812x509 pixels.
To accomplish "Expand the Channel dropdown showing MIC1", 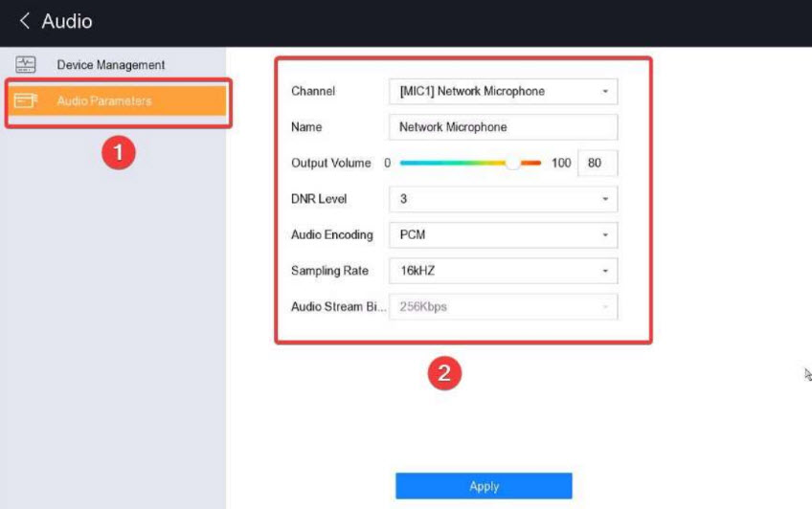I will pyautogui.click(x=503, y=91).
